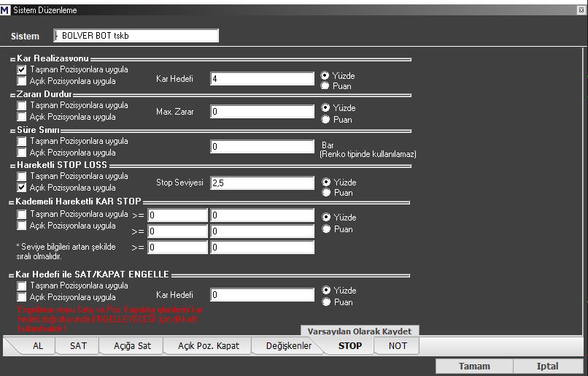
Task: Click the M application icon in title bar
Action: pyautogui.click(x=5, y=10)
